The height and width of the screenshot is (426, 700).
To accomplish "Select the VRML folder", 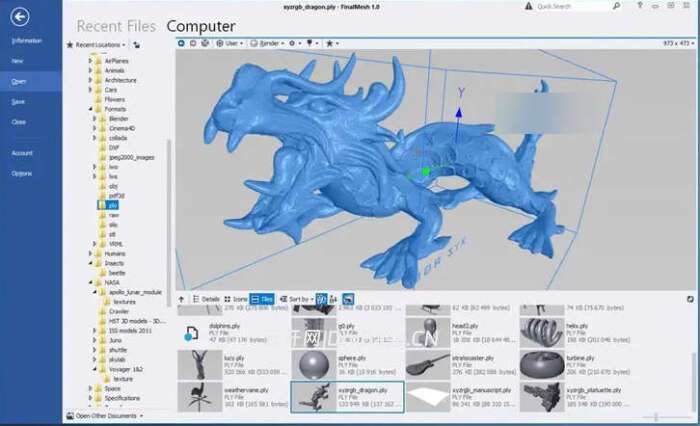I will tap(116, 244).
